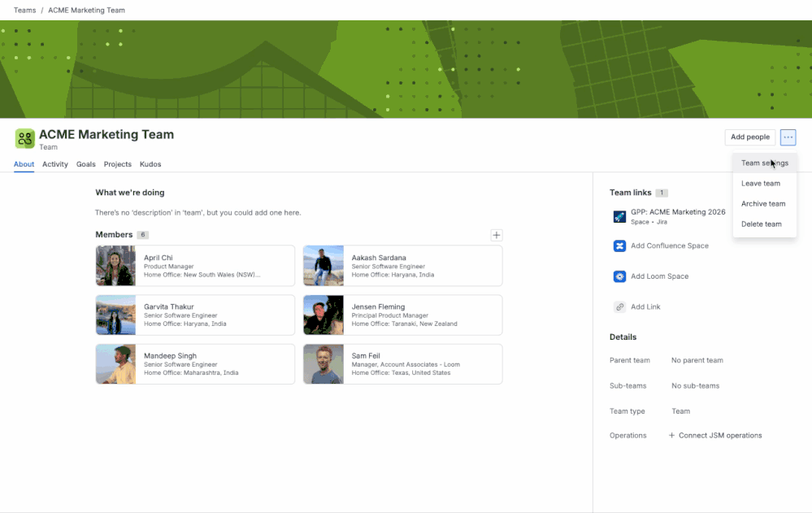Screen dimensions: 812x513
Task: Click the green team banner image
Action: coord(406,69)
